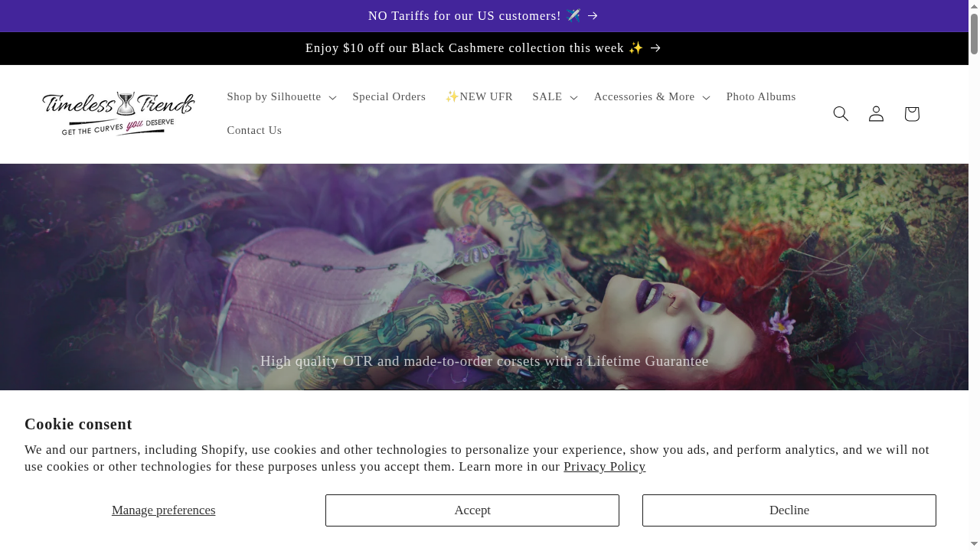Image resolution: width=980 pixels, height=551 pixels.
Task: Accept the cookie consent
Action: click(472, 510)
